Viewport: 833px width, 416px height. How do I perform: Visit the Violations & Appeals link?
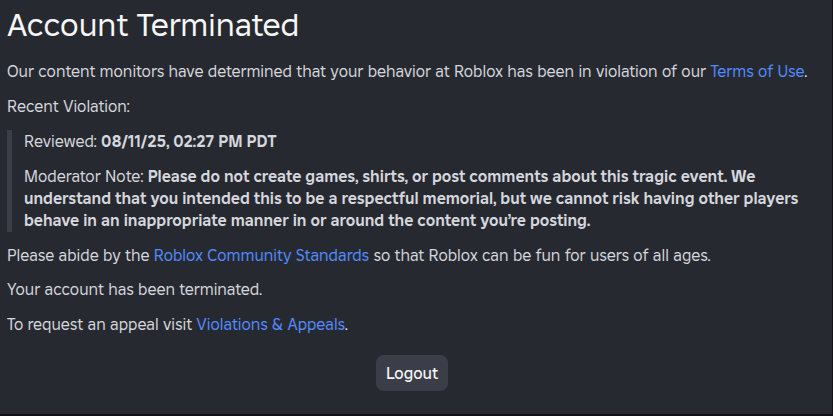pyautogui.click(x=271, y=324)
